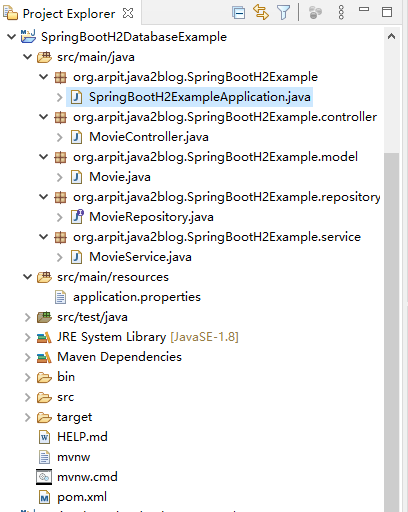Screen dimensions: 408x512
Task: Click the controller package icon
Action: click(x=60, y=117)
